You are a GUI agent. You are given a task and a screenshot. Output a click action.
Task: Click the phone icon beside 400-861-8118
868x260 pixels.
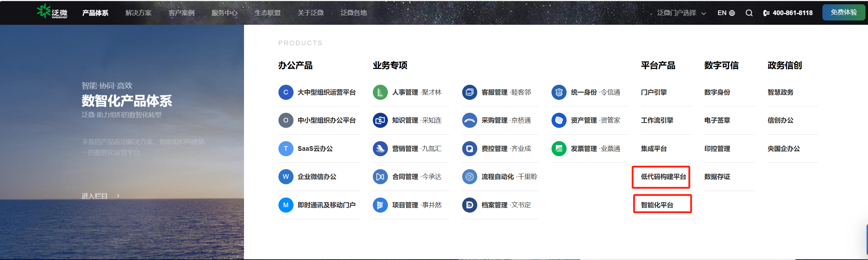[766, 13]
